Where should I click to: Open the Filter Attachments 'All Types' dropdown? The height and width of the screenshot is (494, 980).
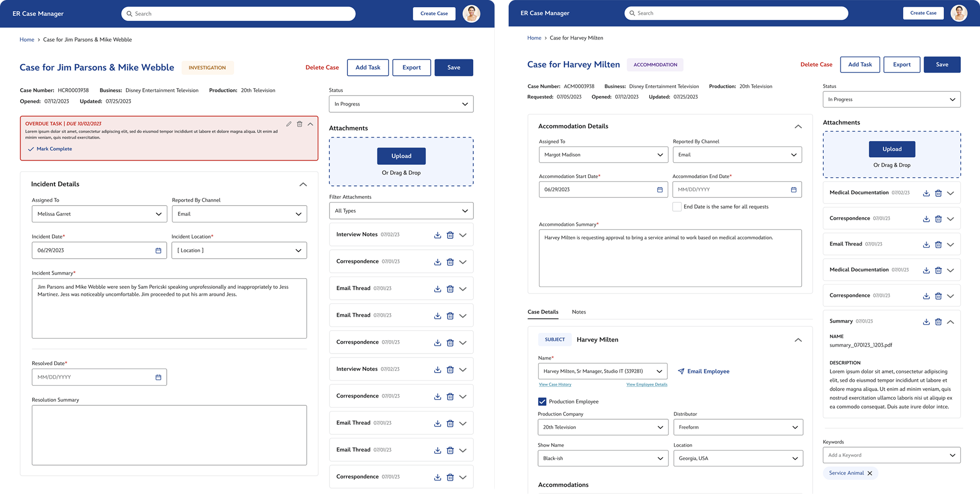coord(401,211)
